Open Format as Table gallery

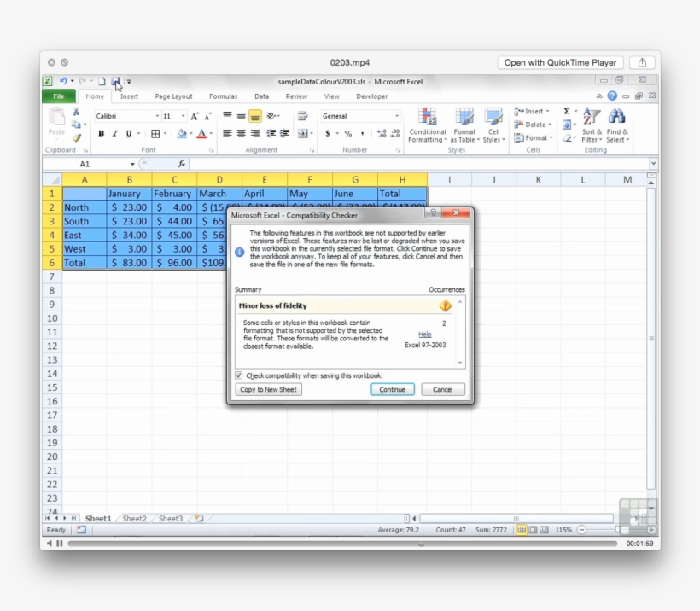[x=464, y=125]
